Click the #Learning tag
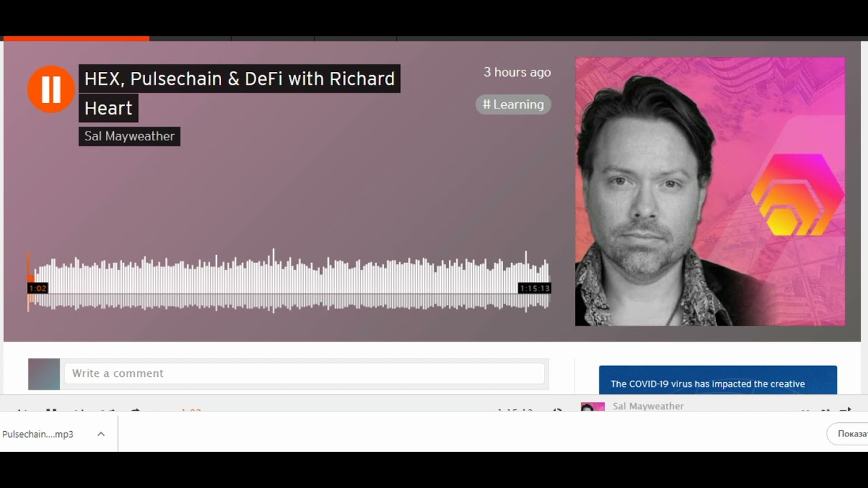The width and height of the screenshot is (868, 488). 513,104
